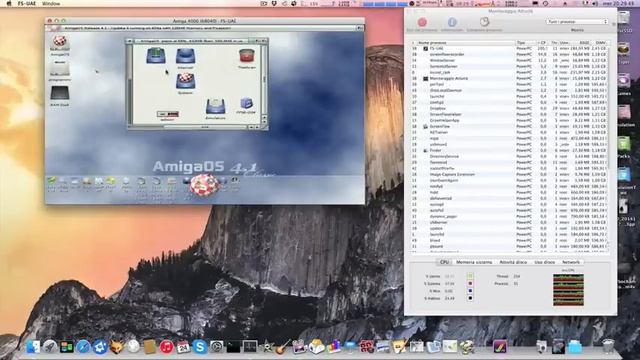Switch to the Memoria sistema tab

pos(474,262)
